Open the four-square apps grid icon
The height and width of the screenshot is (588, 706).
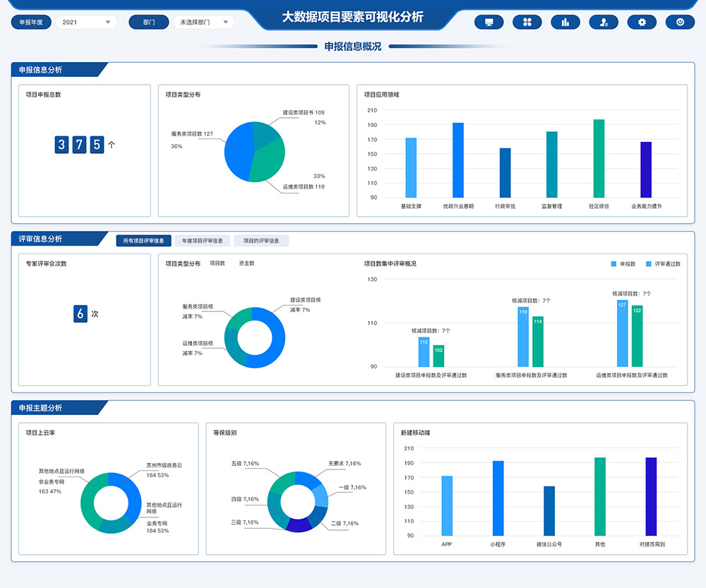pos(527,22)
